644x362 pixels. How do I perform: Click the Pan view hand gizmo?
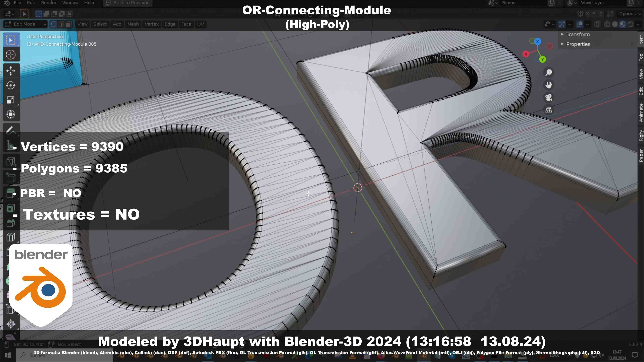tap(549, 85)
